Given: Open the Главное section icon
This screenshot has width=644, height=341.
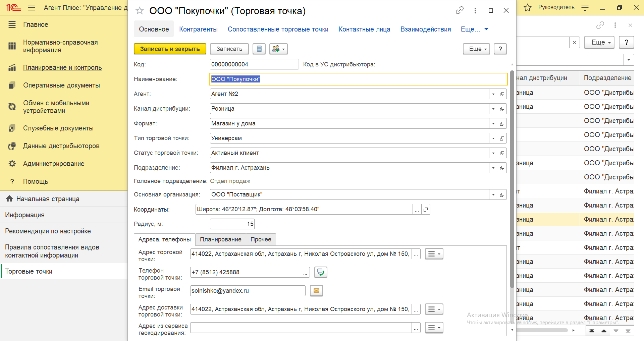Looking at the screenshot, I should pyautogui.click(x=12, y=24).
